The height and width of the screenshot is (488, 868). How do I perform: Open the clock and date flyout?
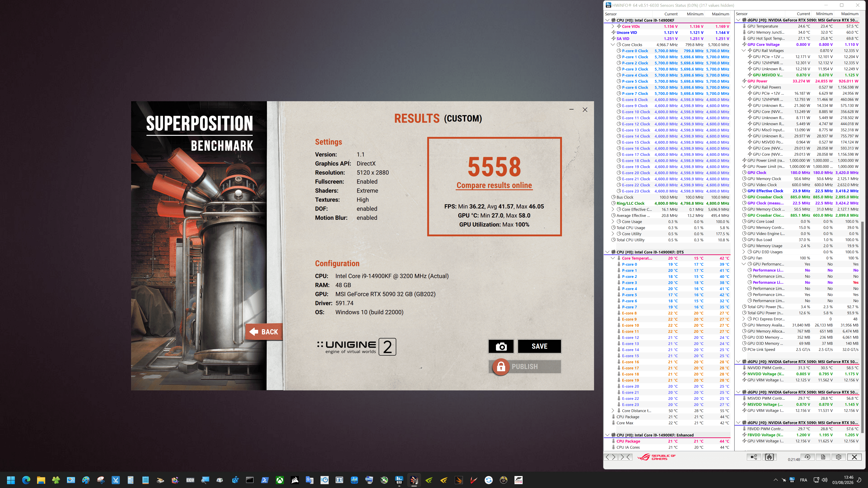[x=843, y=480]
